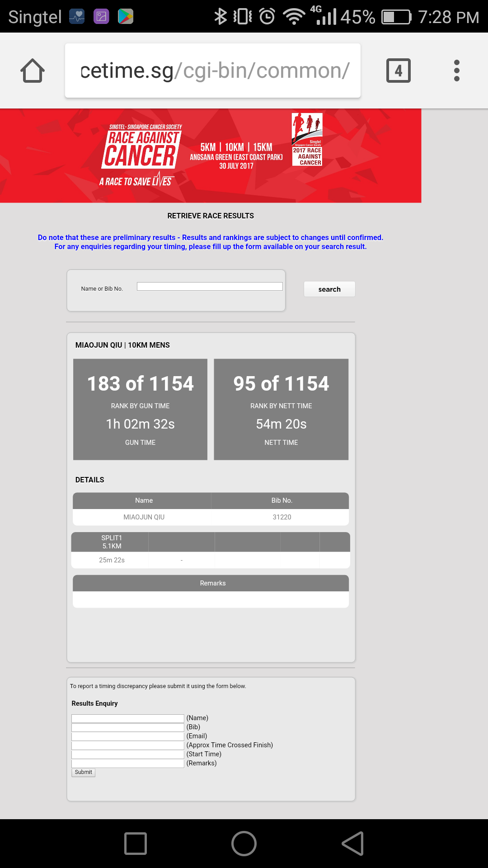Screen dimensions: 488x868
Task: Click the search button
Action: [x=329, y=289]
